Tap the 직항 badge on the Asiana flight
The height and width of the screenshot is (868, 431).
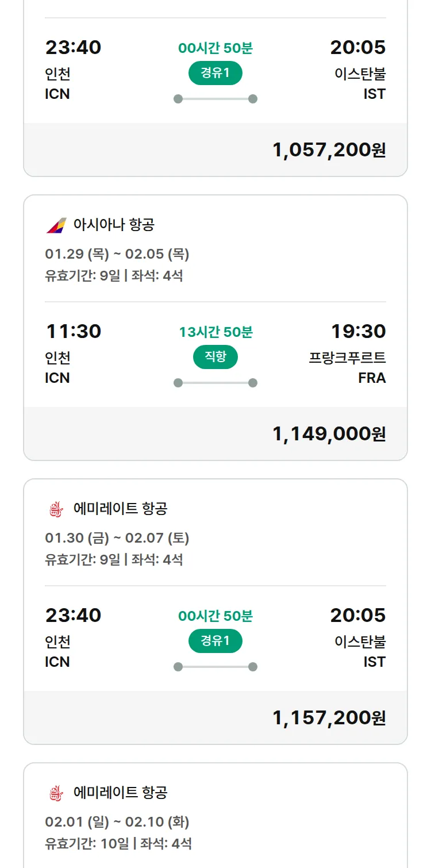(x=215, y=357)
